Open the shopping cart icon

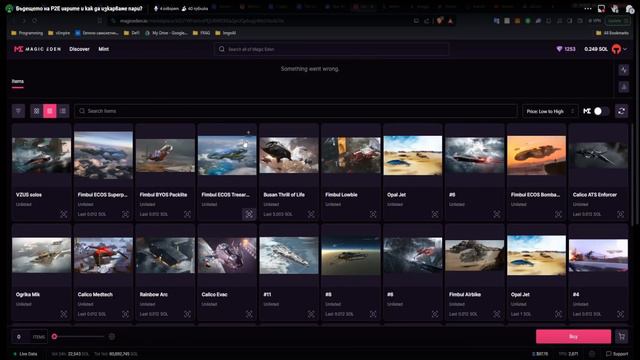pyautogui.click(x=621, y=336)
